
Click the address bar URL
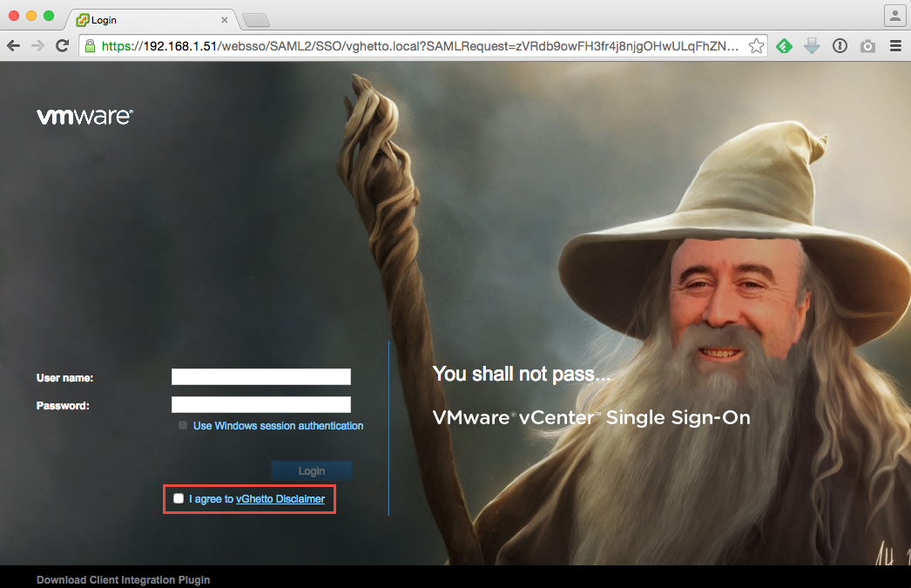[x=420, y=46]
